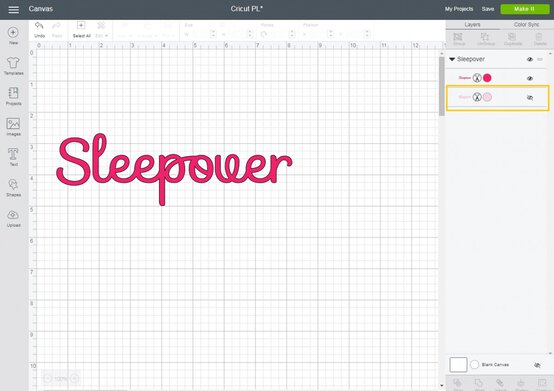Hide the dark pink Sleepover layer

pos(530,78)
